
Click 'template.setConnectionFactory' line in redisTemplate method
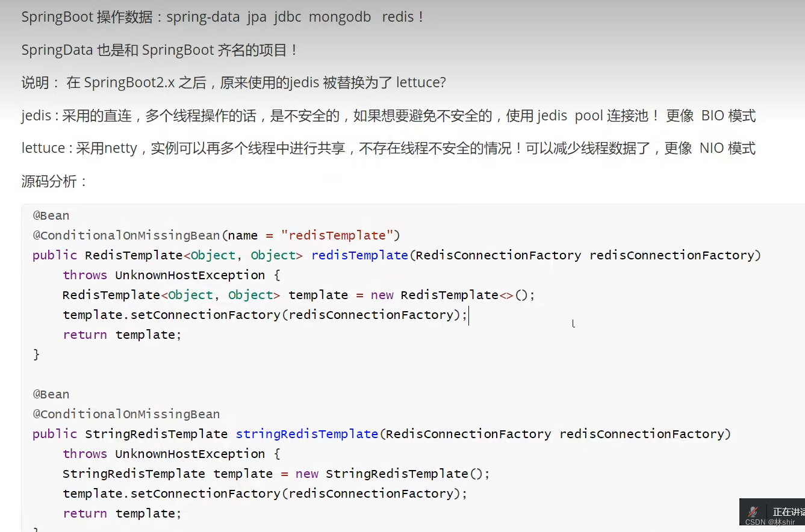(265, 315)
